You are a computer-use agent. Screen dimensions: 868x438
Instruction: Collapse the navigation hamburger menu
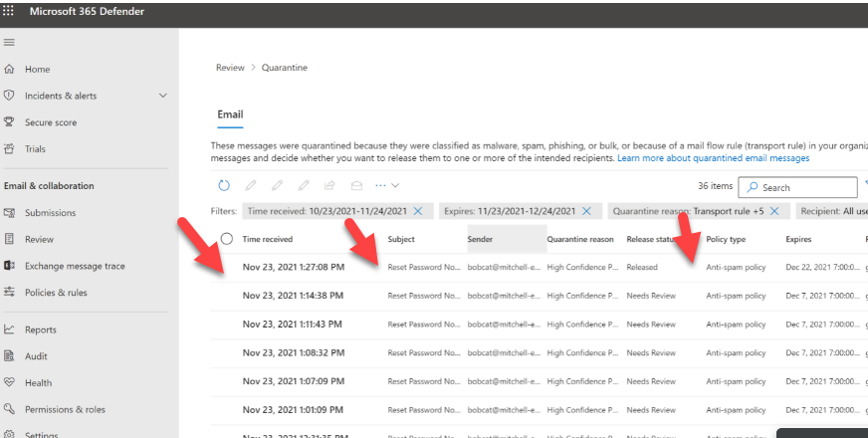(9, 43)
